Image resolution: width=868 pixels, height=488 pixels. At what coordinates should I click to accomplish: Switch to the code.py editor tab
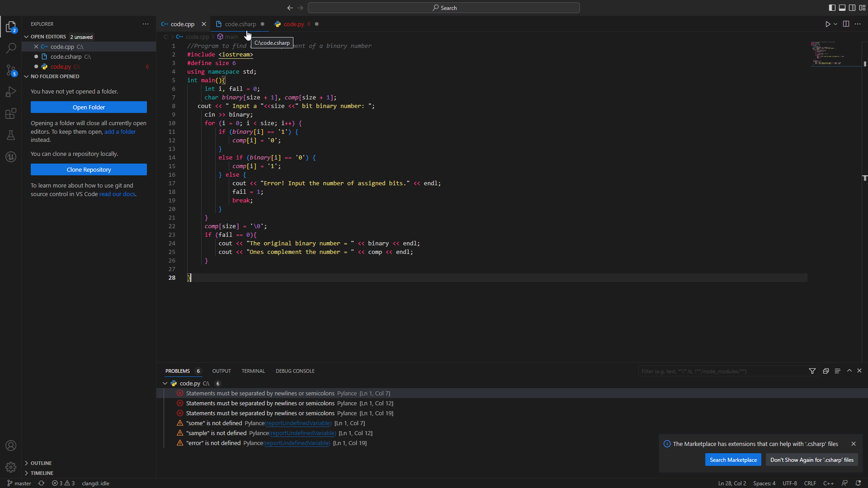pyautogui.click(x=293, y=24)
